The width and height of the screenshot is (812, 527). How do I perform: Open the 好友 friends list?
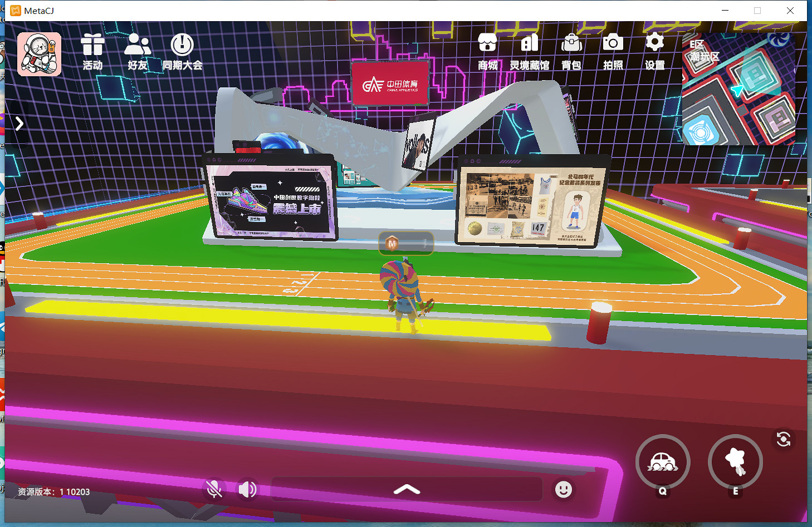point(138,51)
